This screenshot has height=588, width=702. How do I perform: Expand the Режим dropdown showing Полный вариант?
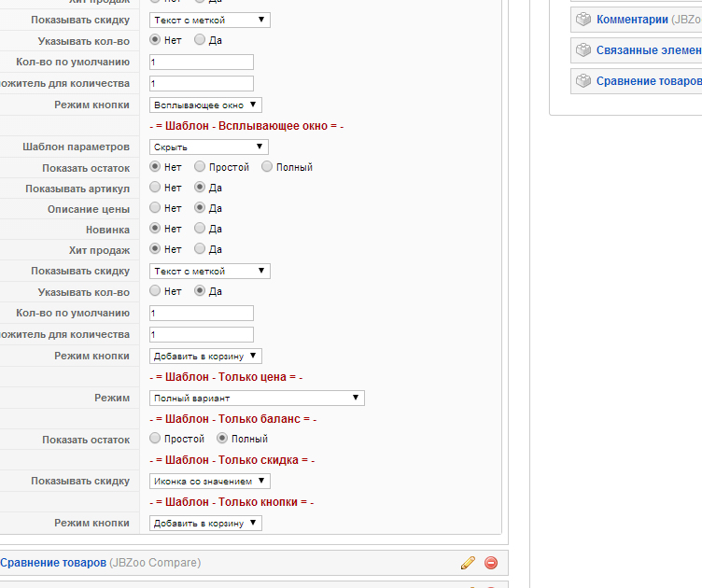[x=257, y=398]
